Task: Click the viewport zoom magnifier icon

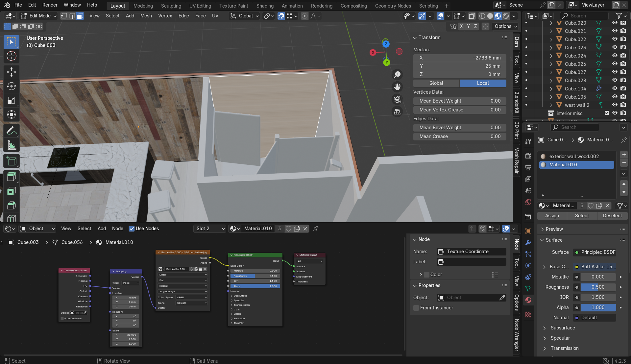Action: click(x=397, y=75)
